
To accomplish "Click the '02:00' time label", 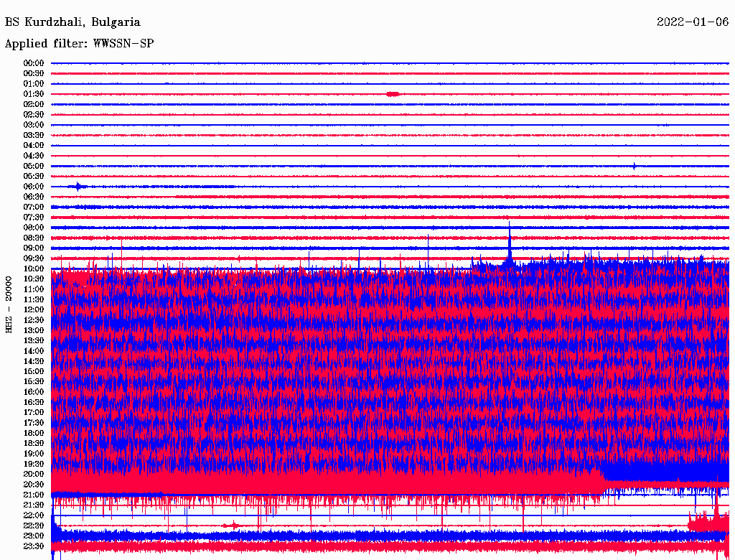I will pyautogui.click(x=34, y=104).
